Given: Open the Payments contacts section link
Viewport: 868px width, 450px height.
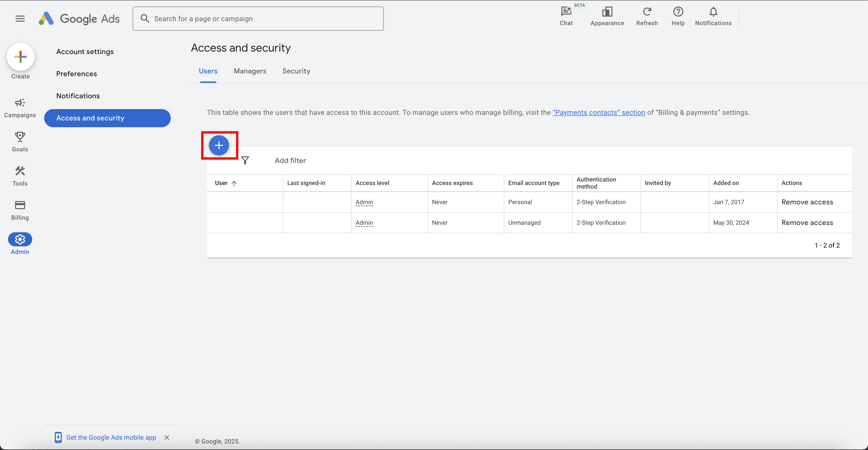Looking at the screenshot, I should click(599, 112).
